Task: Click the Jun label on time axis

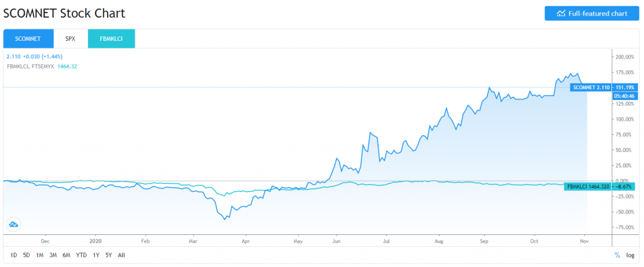Action: (x=336, y=241)
